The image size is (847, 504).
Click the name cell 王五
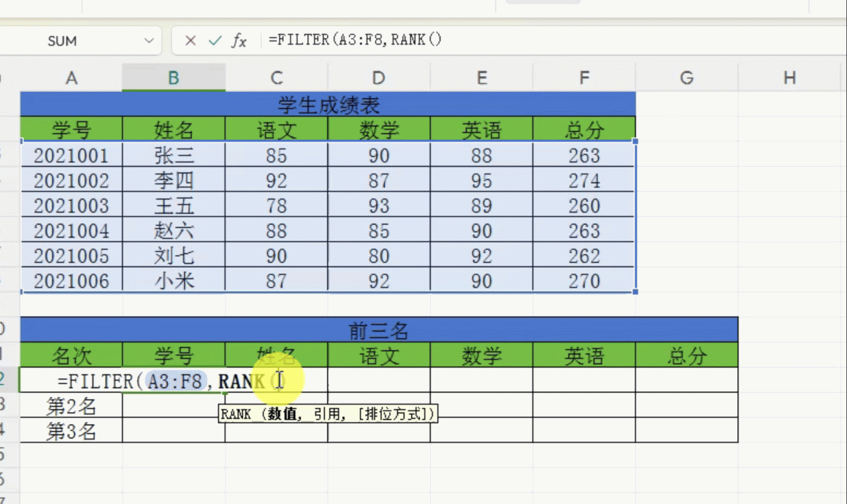pos(174,206)
